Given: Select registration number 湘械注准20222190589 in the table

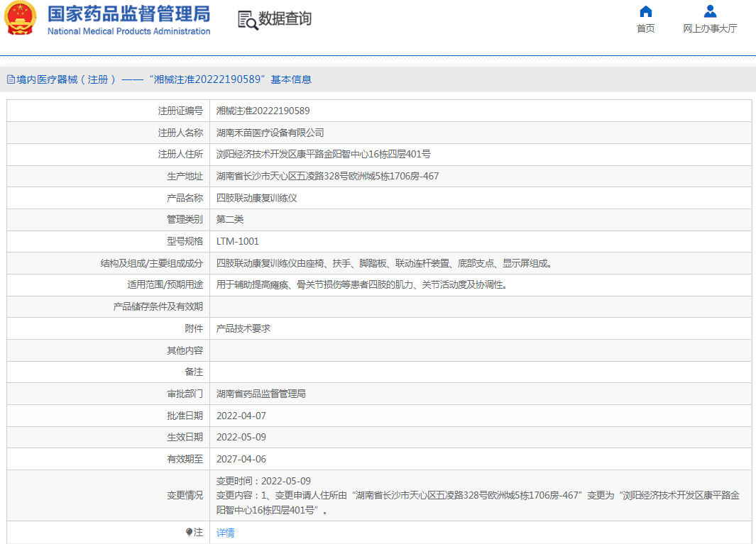Looking at the screenshot, I should coord(263,111).
